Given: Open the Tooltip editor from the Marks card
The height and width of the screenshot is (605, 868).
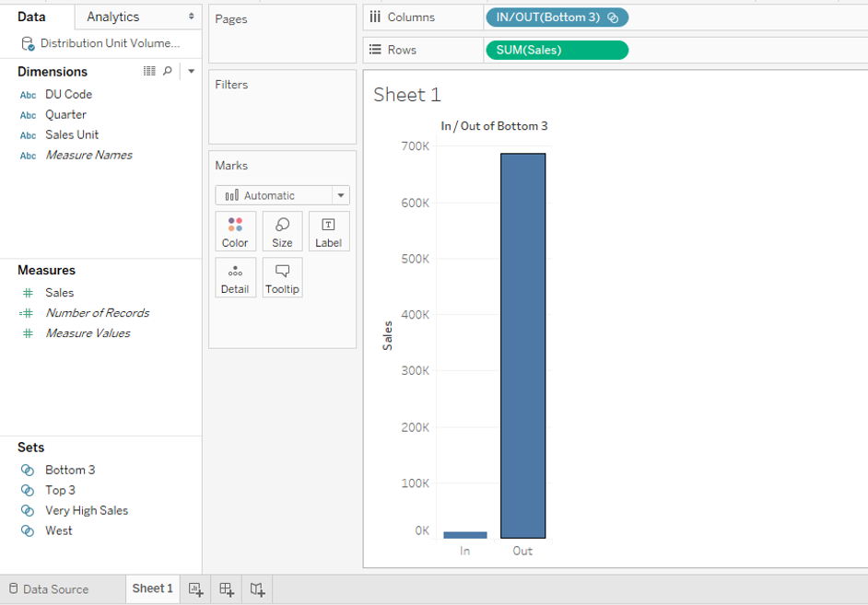Looking at the screenshot, I should [x=282, y=277].
